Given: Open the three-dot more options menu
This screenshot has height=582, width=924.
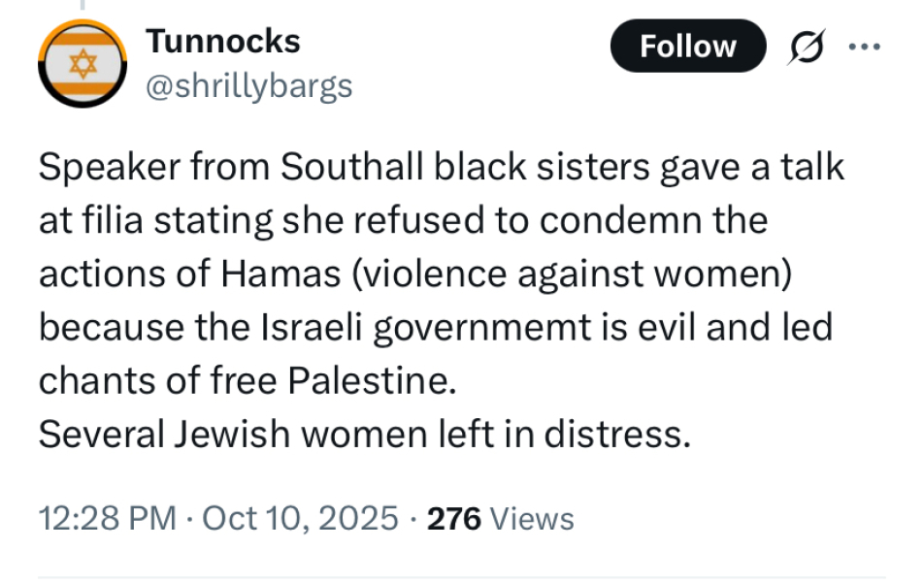Looking at the screenshot, I should tap(863, 46).
